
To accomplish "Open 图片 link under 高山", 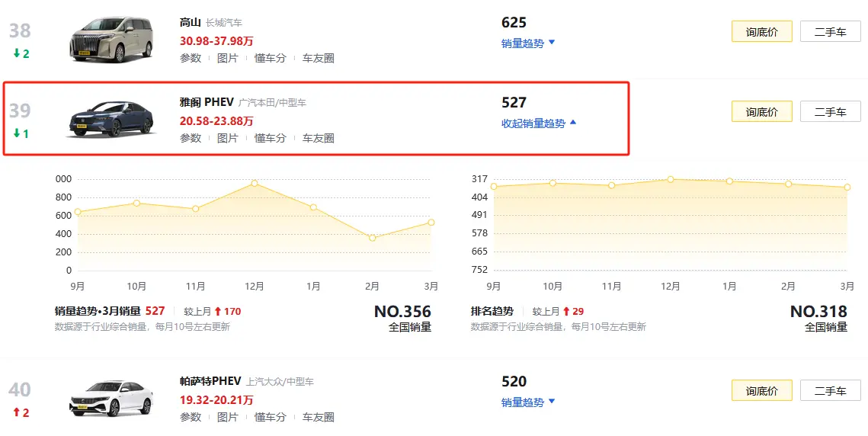I will point(228,58).
